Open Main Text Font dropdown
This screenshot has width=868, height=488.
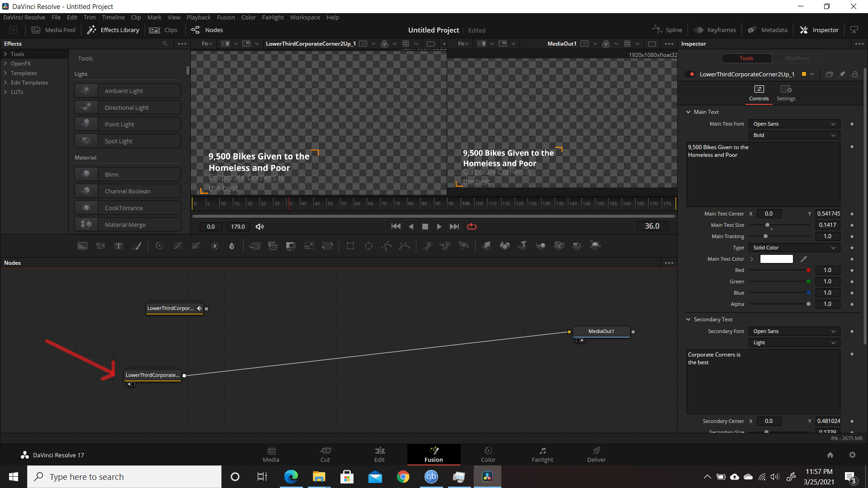pyautogui.click(x=794, y=124)
